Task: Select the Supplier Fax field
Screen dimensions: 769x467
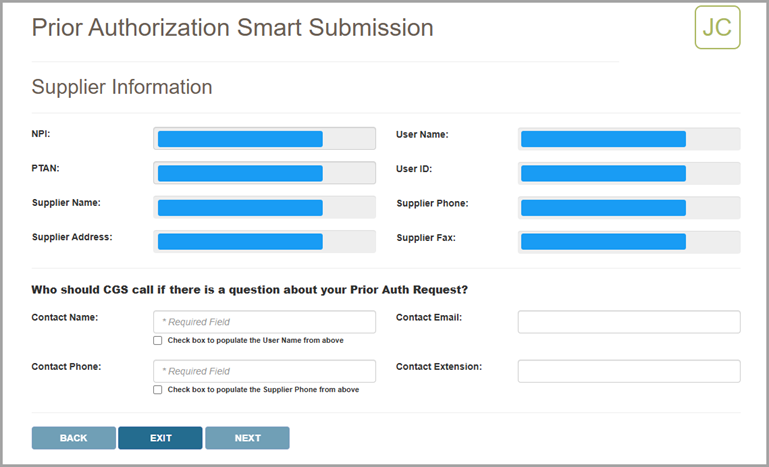Action: point(628,242)
